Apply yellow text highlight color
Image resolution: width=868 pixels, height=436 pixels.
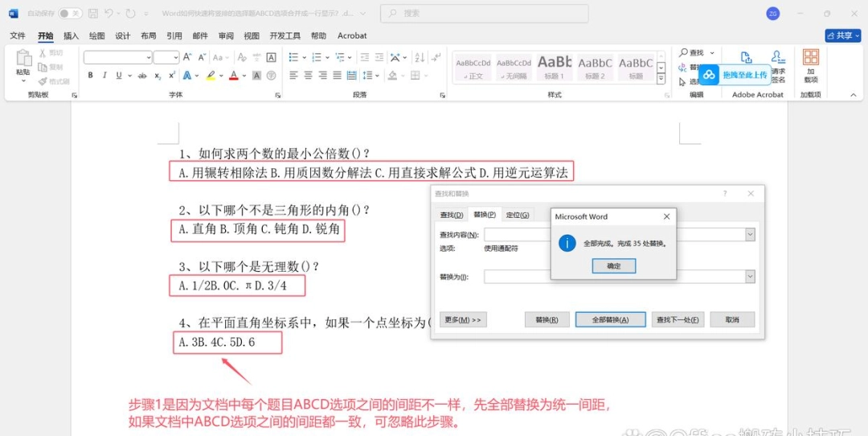click(211, 76)
